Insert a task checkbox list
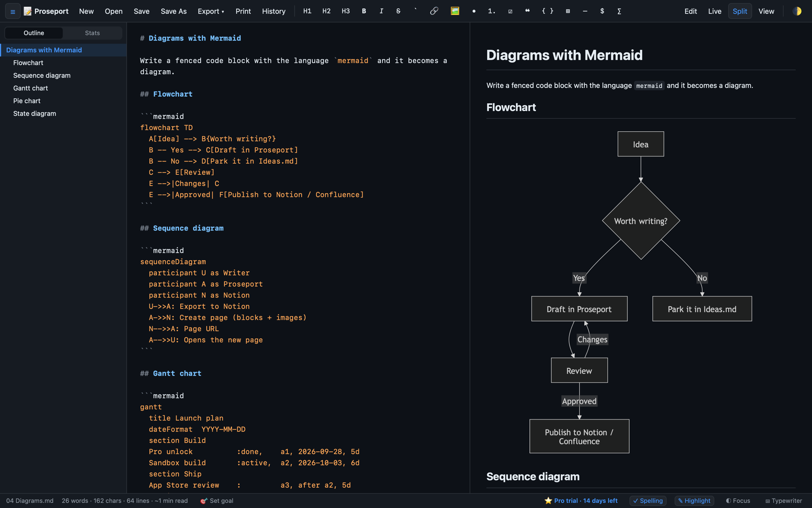The height and width of the screenshot is (508, 812). coord(510,11)
